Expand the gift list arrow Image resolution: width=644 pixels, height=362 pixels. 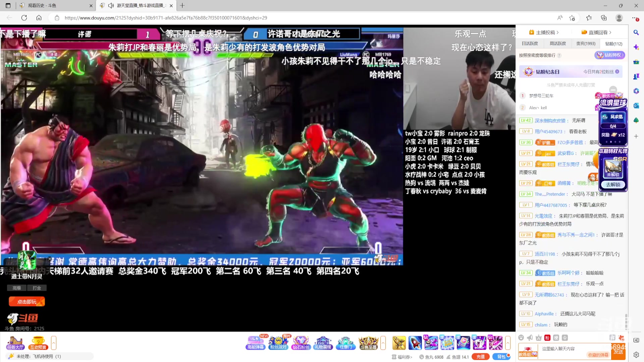508,343
